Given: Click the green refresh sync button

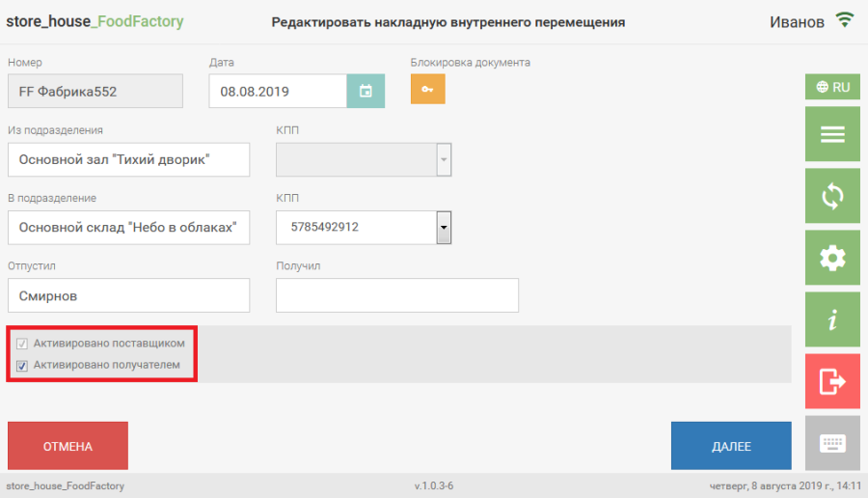Looking at the screenshot, I should (831, 196).
